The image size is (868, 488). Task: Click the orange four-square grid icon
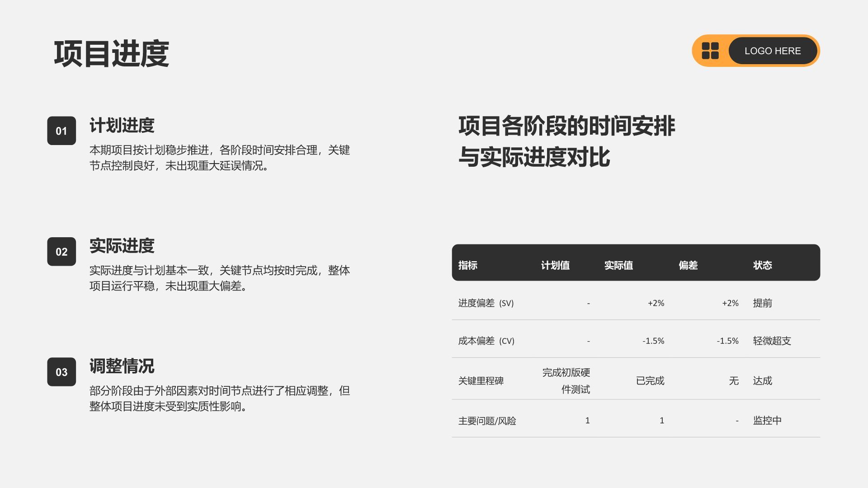click(x=710, y=51)
